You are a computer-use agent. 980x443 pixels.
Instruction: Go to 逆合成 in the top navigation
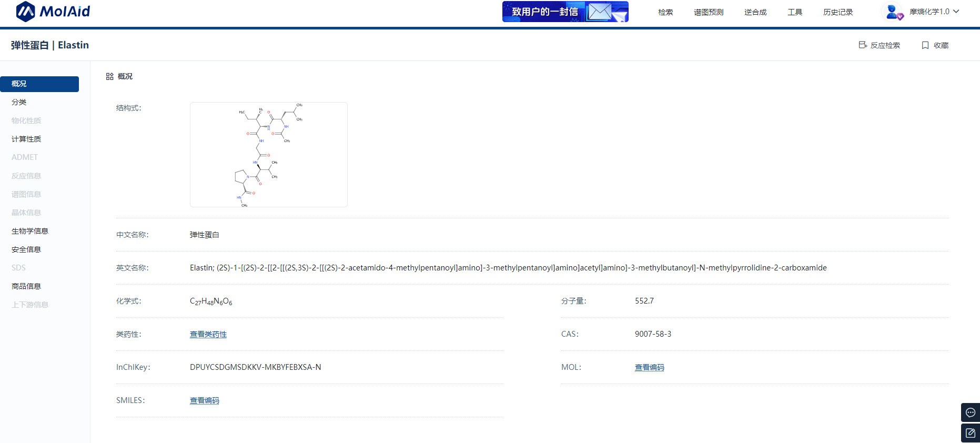(x=755, y=12)
